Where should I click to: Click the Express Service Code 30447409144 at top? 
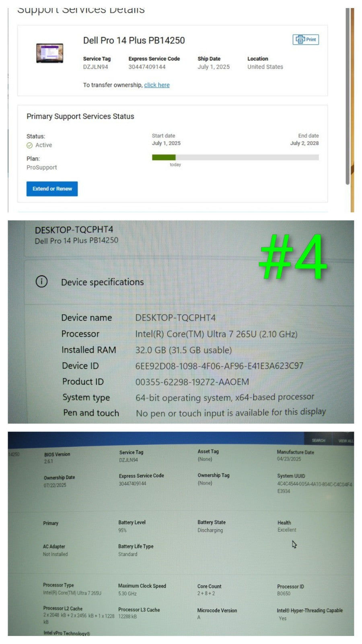pos(147,67)
